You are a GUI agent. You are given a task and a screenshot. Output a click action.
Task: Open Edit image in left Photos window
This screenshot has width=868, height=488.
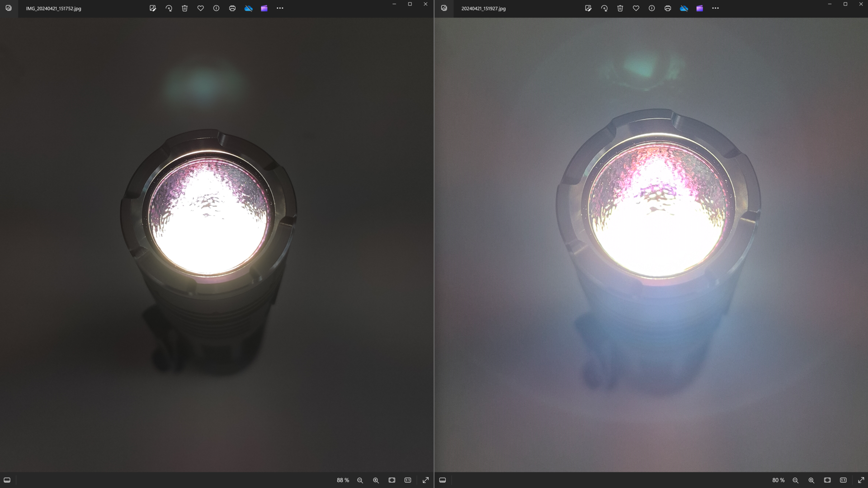(153, 8)
